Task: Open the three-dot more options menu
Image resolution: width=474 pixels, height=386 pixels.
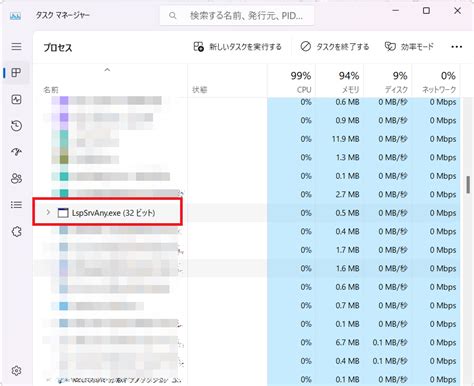Action: (x=456, y=47)
